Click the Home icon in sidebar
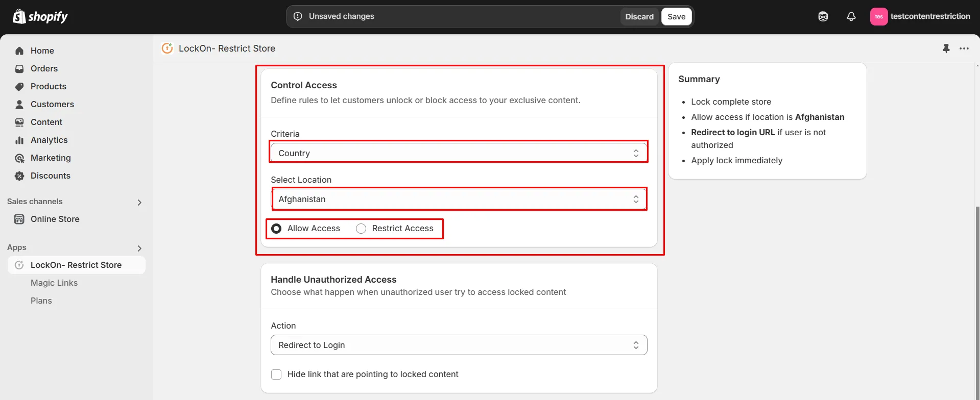 19,51
